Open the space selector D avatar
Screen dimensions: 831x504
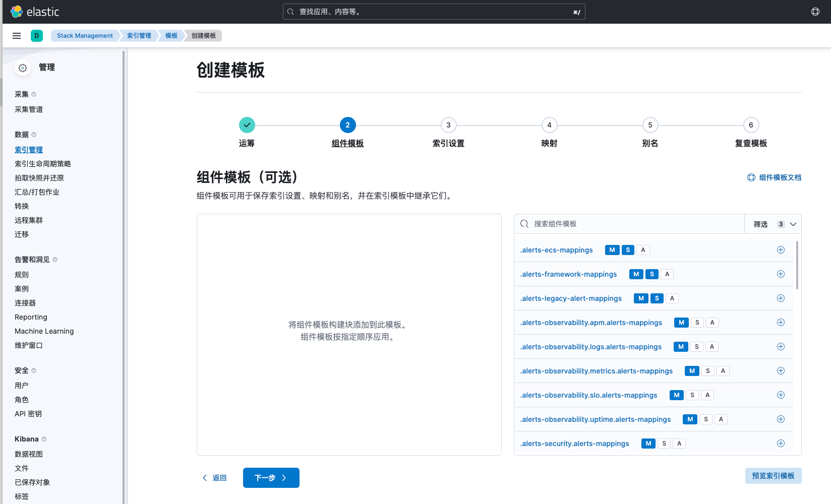tap(37, 36)
